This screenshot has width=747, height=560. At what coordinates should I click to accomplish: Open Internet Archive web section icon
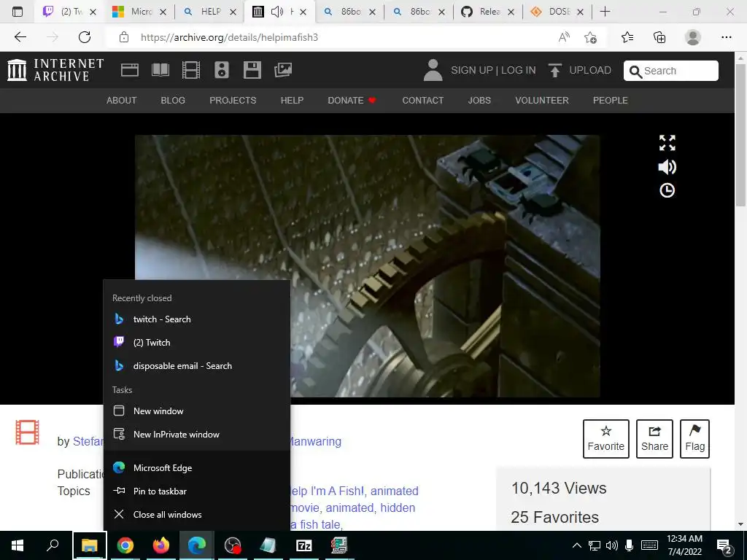pyautogui.click(x=130, y=70)
